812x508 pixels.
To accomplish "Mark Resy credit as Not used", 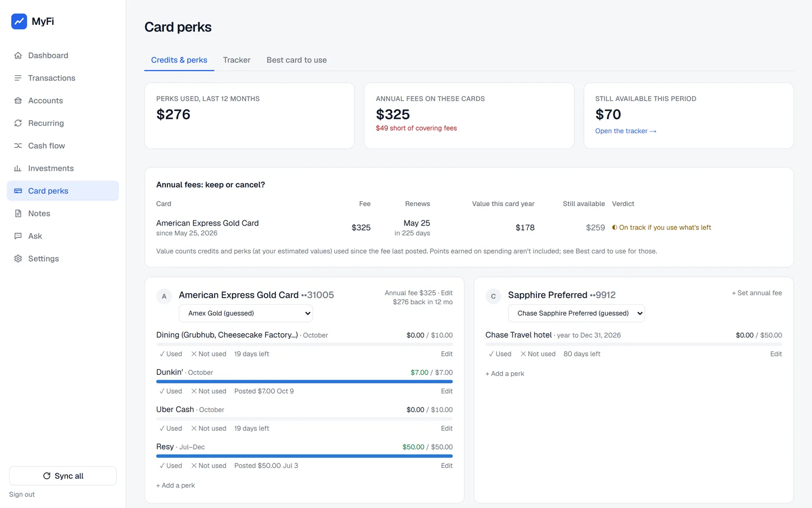I will (x=209, y=466).
